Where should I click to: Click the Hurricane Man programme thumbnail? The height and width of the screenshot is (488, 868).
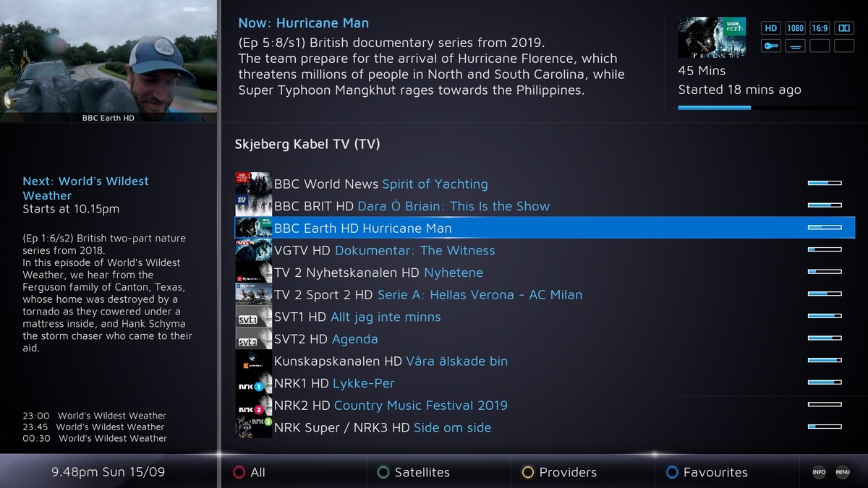point(712,38)
